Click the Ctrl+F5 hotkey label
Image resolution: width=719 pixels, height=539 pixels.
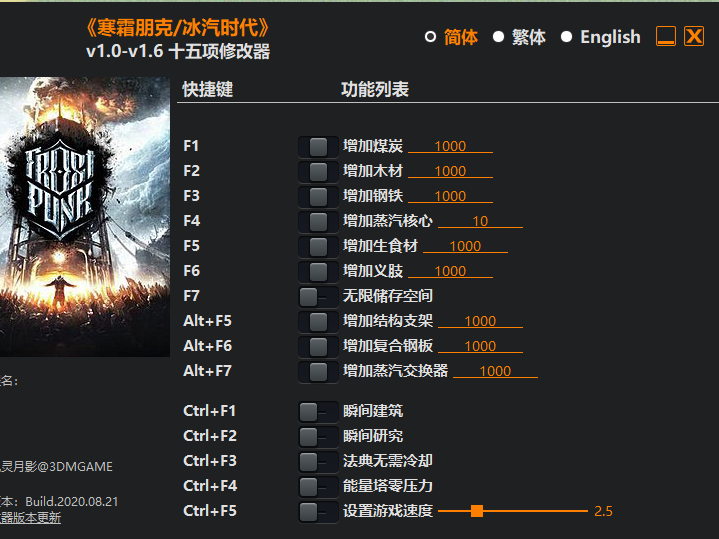[x=210, y=511]
